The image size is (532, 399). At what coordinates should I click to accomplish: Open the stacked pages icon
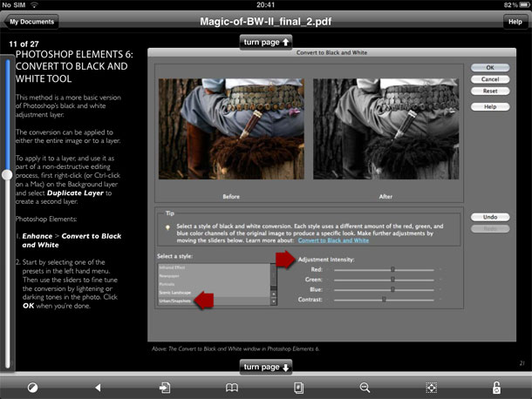[x=298, y=388]
